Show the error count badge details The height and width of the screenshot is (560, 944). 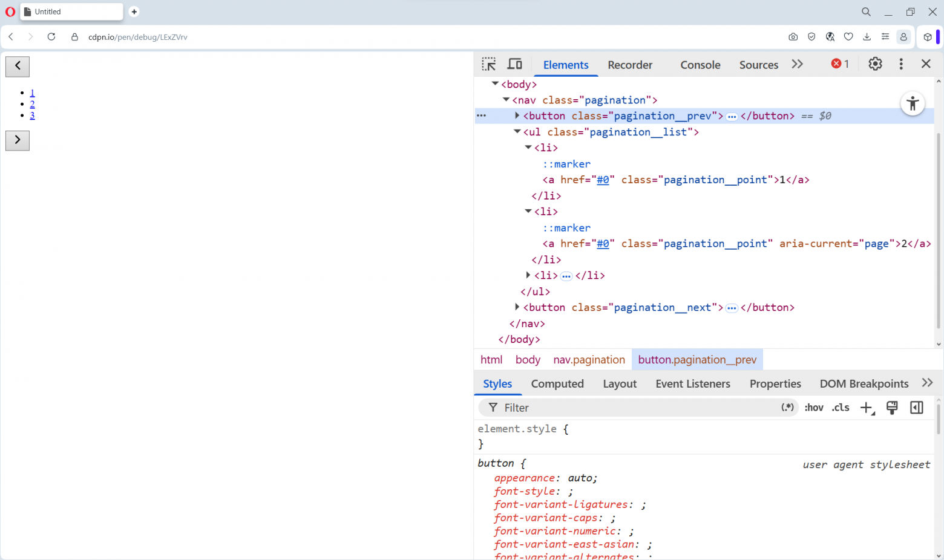[840, 64]
